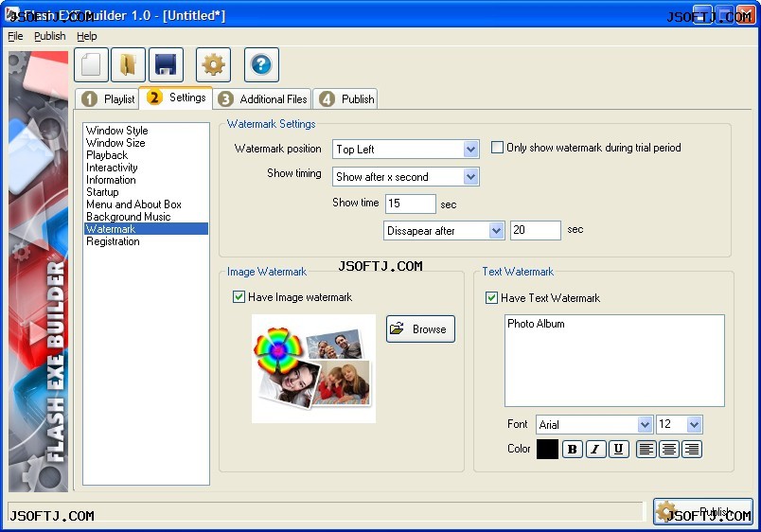
Task: Open options via the gear toolbar icon
Action: tap(213, 64)
